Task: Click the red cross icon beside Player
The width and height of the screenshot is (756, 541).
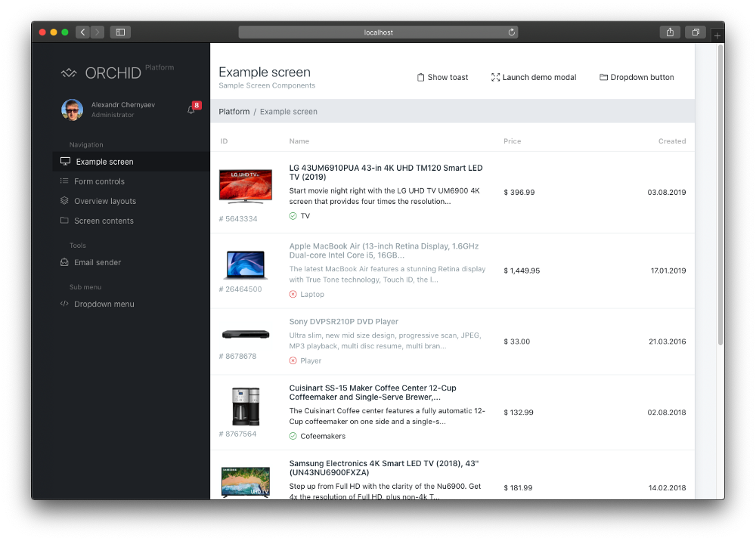Action: click(x=293, y=360)
